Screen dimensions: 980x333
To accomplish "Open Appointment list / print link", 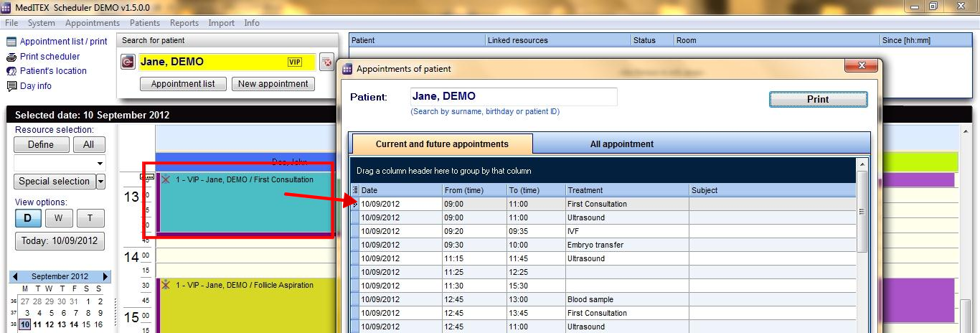I will point(63,42).
